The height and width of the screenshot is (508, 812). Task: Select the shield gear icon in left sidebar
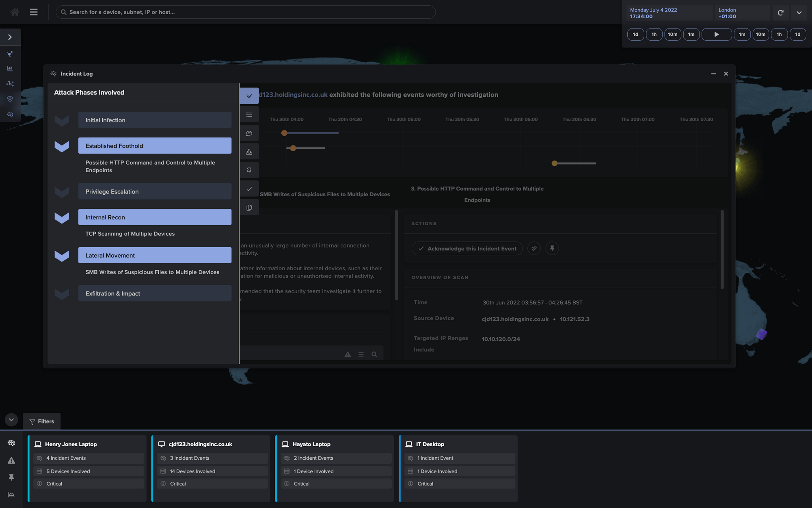tap(10, 99)
